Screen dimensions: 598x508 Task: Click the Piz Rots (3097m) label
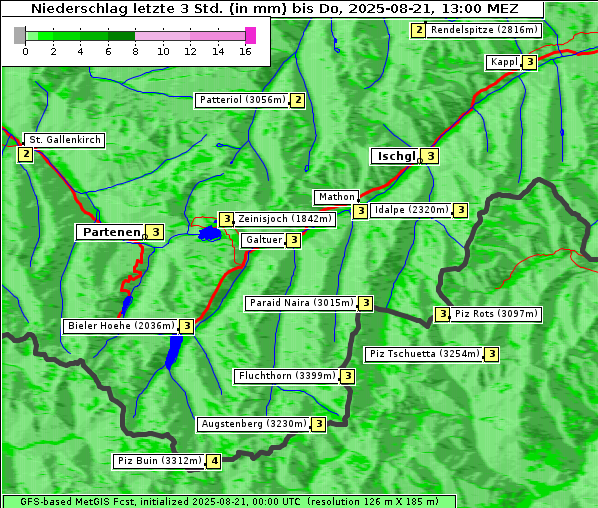[496, 314]
